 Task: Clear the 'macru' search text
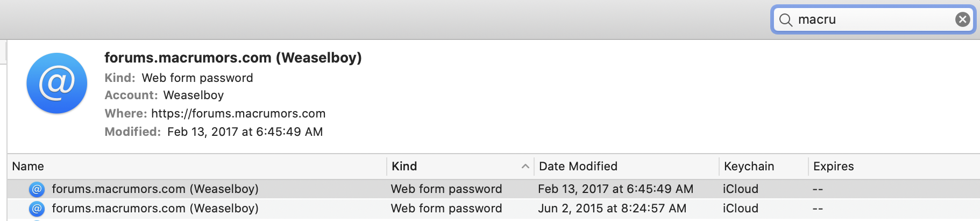click(962, 19)
